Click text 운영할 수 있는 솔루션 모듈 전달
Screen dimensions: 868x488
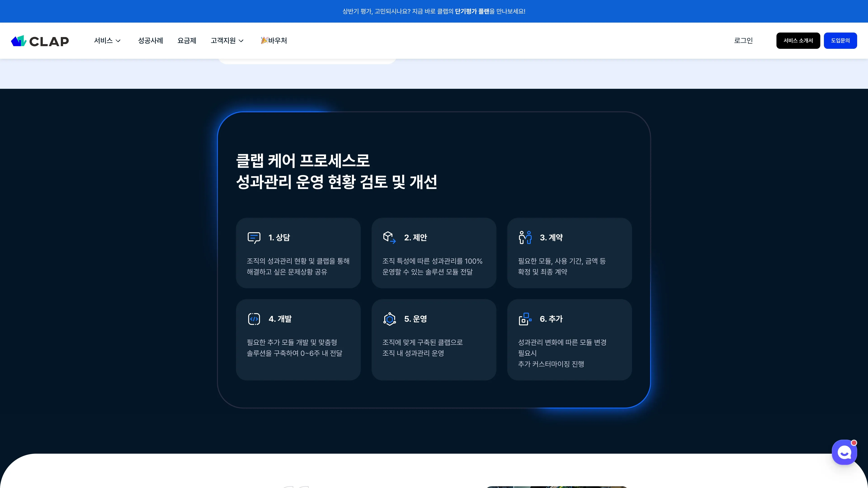point(427,272)
